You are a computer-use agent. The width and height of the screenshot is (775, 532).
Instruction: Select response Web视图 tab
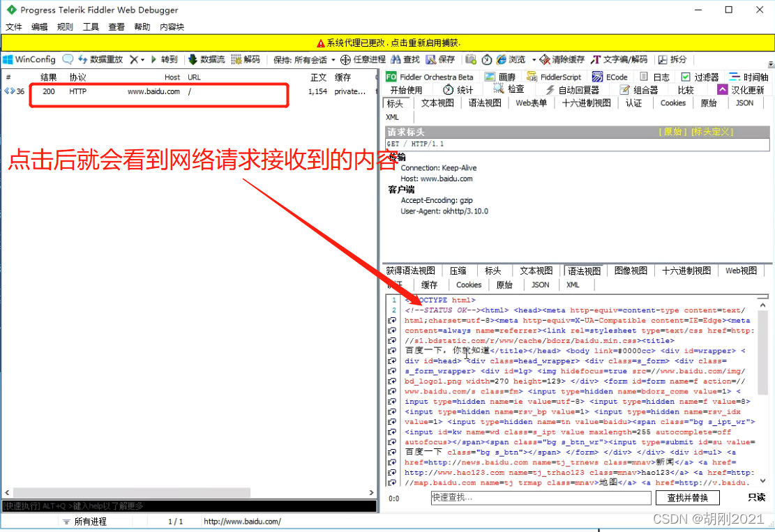tap(741, 271)
